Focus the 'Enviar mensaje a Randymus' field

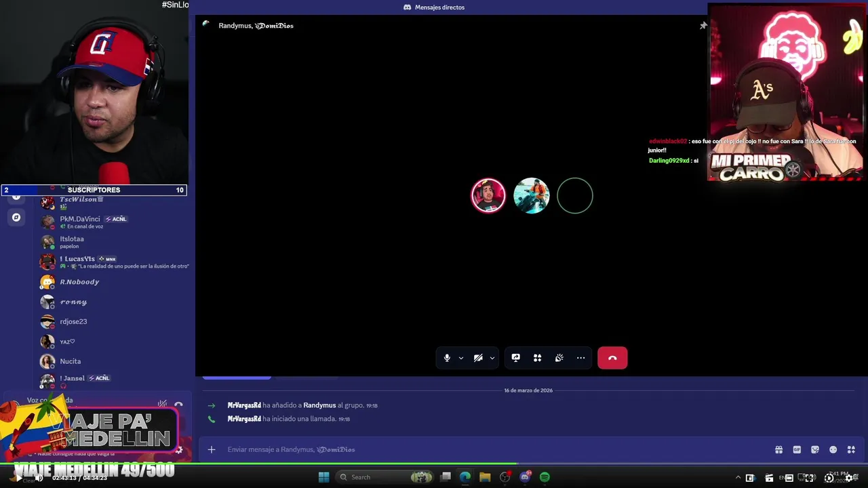[x=498, y=449]
